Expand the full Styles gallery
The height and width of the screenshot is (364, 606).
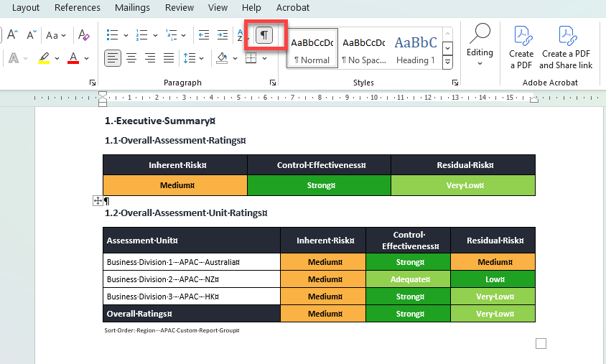tap(447, 62)
